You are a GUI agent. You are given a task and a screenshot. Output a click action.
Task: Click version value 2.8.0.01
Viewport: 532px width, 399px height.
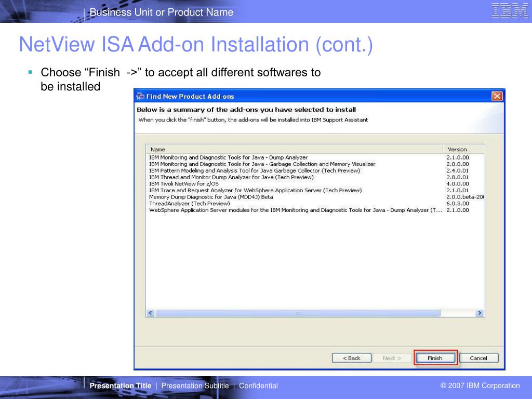coord(457,177)
